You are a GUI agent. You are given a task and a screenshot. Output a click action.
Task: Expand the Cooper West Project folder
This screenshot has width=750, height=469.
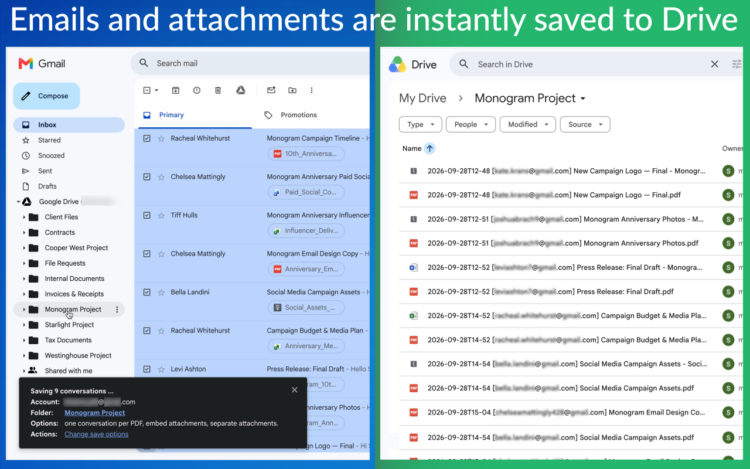[x=24, y=248]
